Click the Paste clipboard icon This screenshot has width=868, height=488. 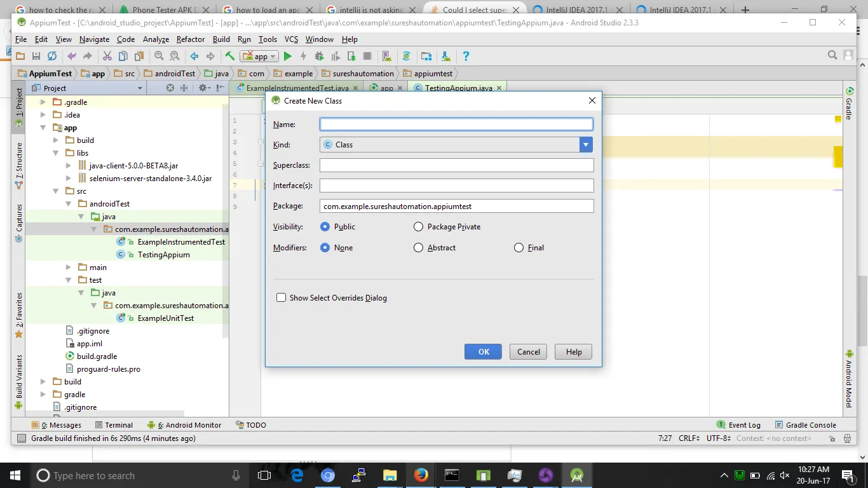(139, 57)
